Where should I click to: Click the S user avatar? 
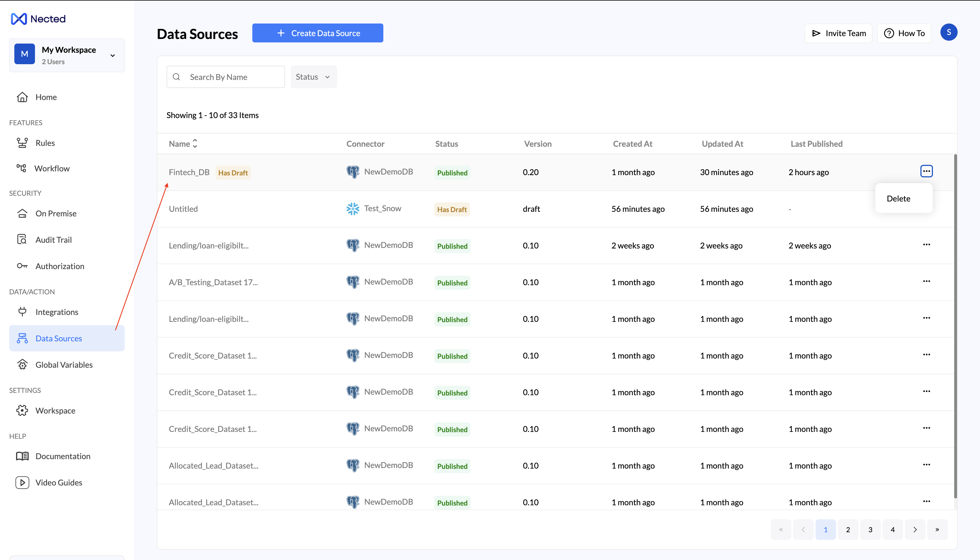point(948,32)
